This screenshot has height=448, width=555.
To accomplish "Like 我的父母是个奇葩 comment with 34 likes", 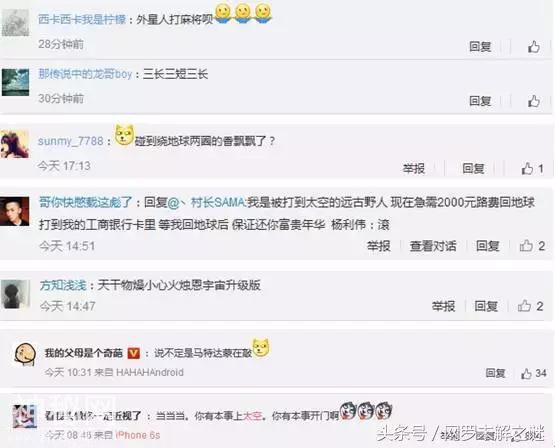I will tap(534, 373).
